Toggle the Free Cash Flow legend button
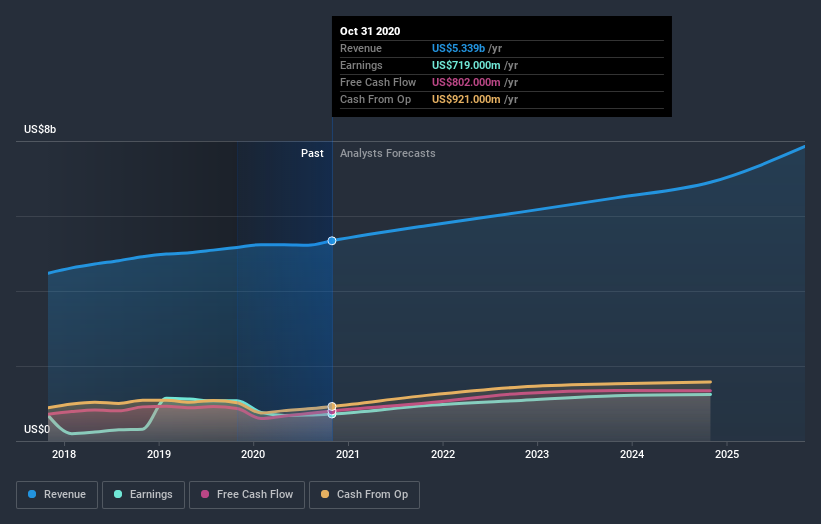Viewport: 821px width, 524px height. point(247,495)
